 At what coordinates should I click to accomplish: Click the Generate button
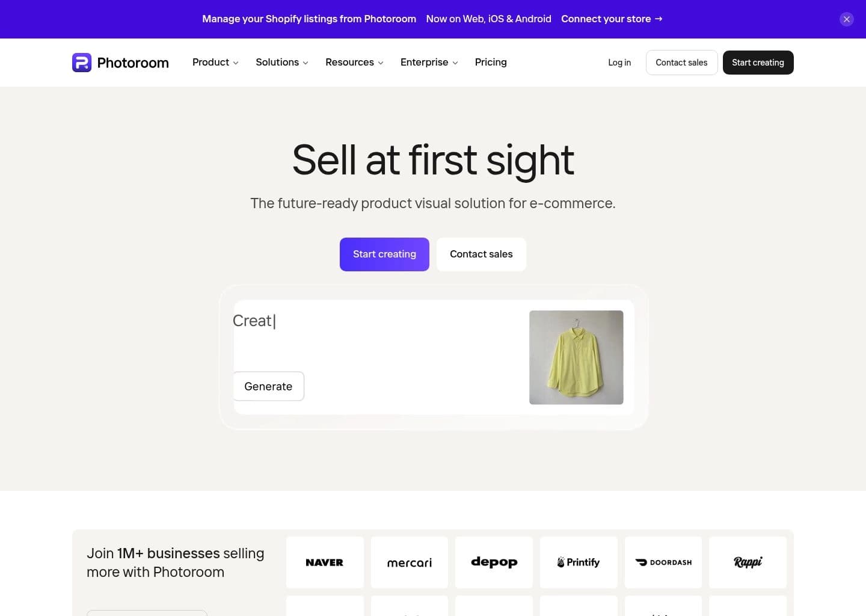268,386
